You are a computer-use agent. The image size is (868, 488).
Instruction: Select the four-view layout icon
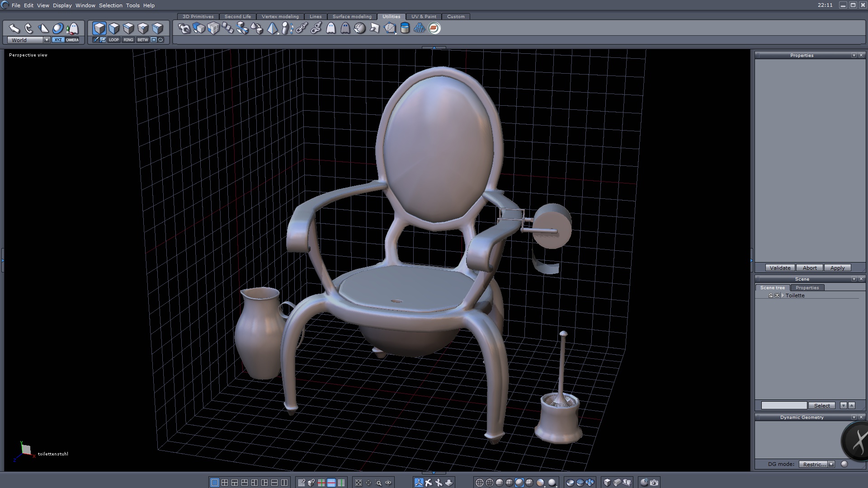click(225, 483)
